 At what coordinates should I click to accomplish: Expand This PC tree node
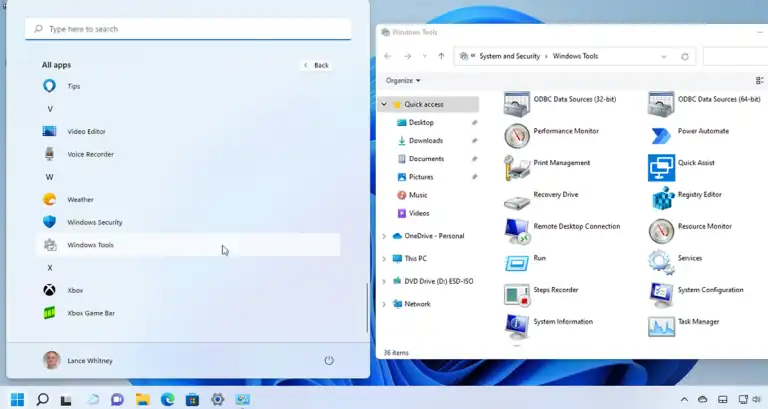384,259
